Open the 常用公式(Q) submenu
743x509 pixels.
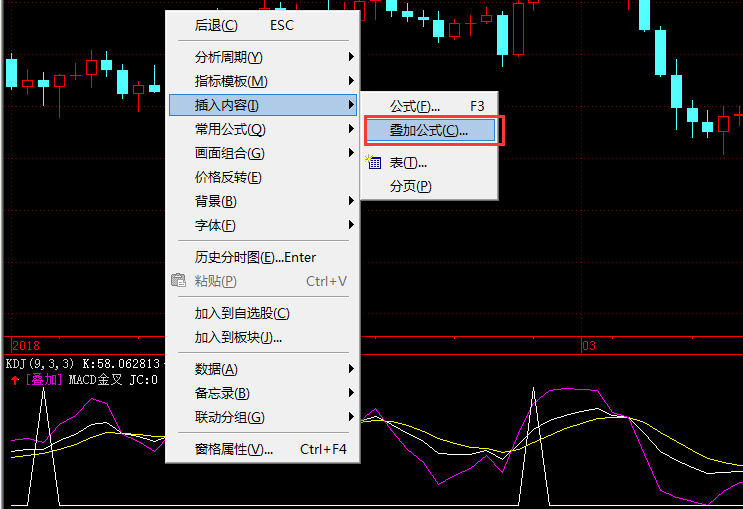point(263,129)
